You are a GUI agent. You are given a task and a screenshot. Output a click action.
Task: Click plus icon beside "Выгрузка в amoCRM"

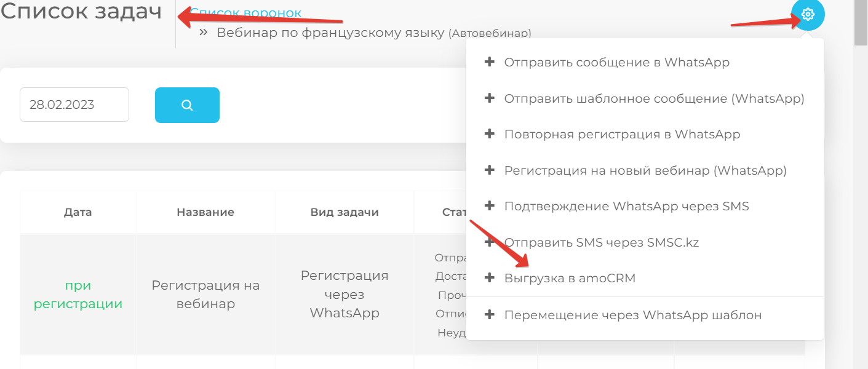490,278
